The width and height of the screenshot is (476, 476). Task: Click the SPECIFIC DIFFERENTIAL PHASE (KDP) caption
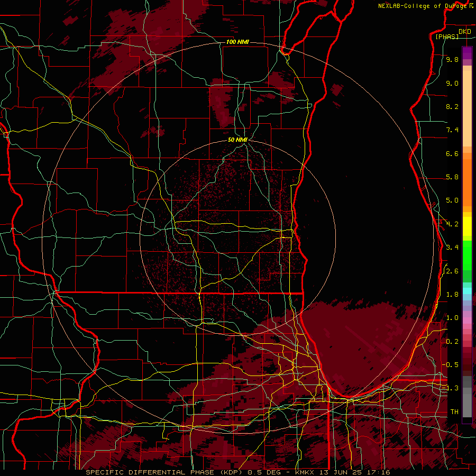coord(163,472)
